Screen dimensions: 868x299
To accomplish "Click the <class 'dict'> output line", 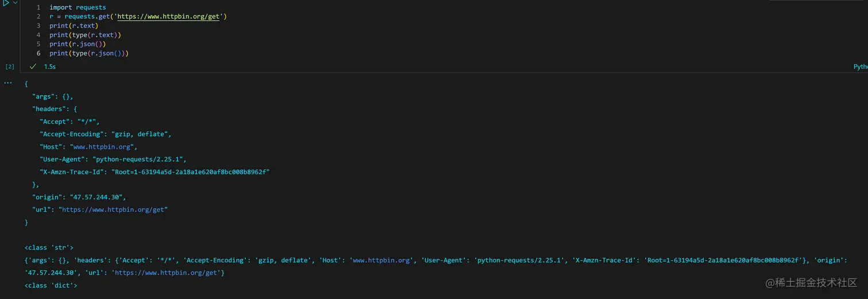I will (x=51, y=285).
